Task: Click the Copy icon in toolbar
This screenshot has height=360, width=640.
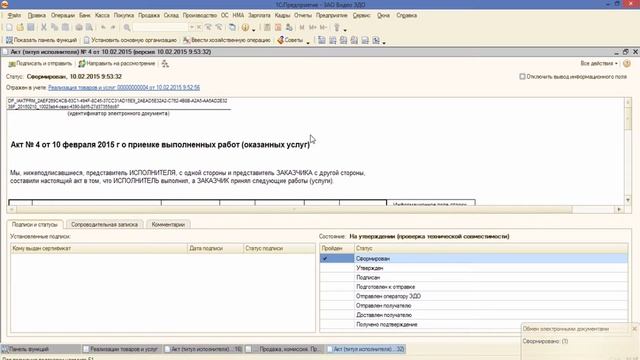Action: 54,27
